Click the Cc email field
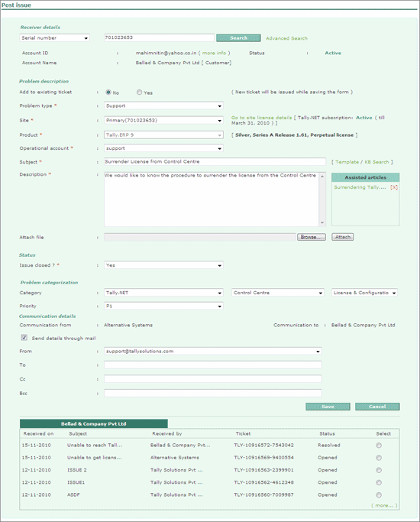420x522 pixels. (x=213, y=379)
